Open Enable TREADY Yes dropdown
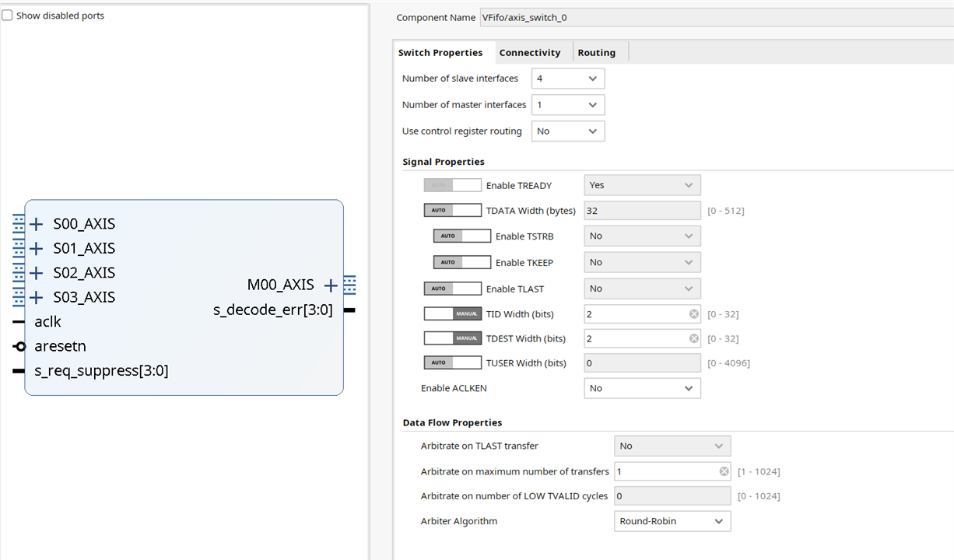 [643, 185]
